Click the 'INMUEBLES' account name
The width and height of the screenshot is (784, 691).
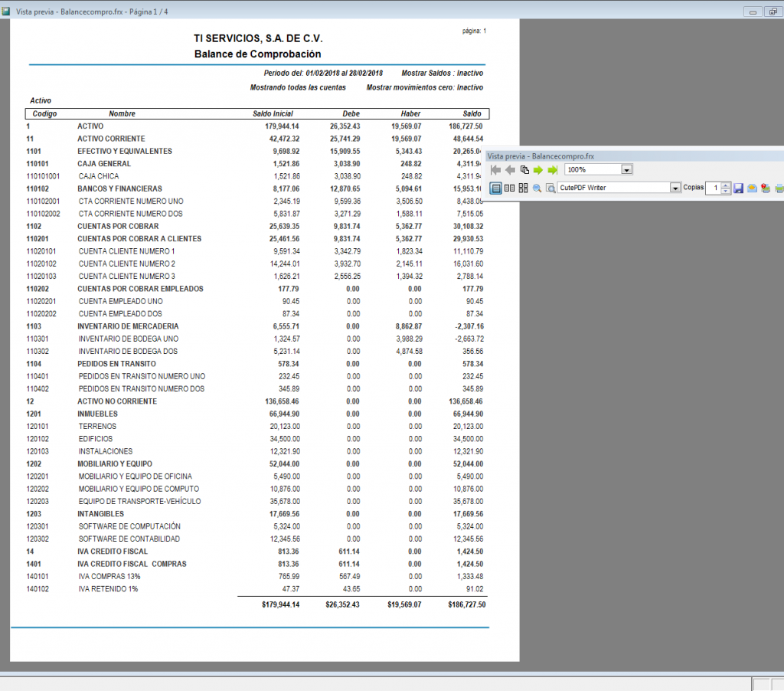click(x=97, y=414)
